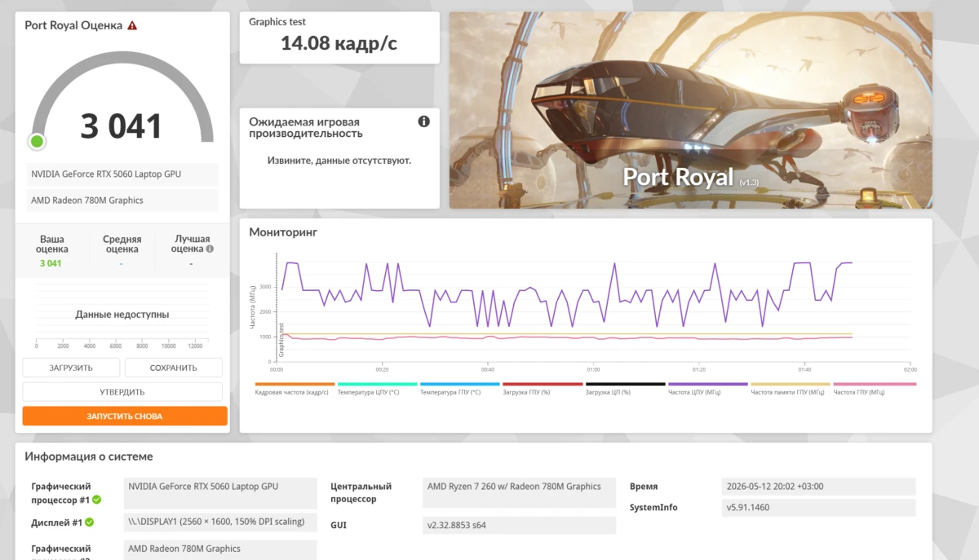This screenshot has height=560, width=979.
Task: Click the green check next to Графический процессор #1
Action: (x=97, y=500)
